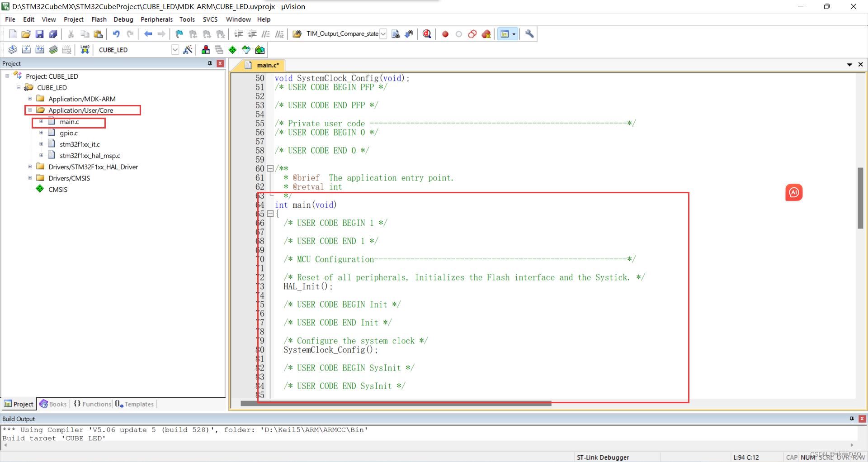Comment out the selection with the comment icon
The image size is (868, 462).
point(266,34)
